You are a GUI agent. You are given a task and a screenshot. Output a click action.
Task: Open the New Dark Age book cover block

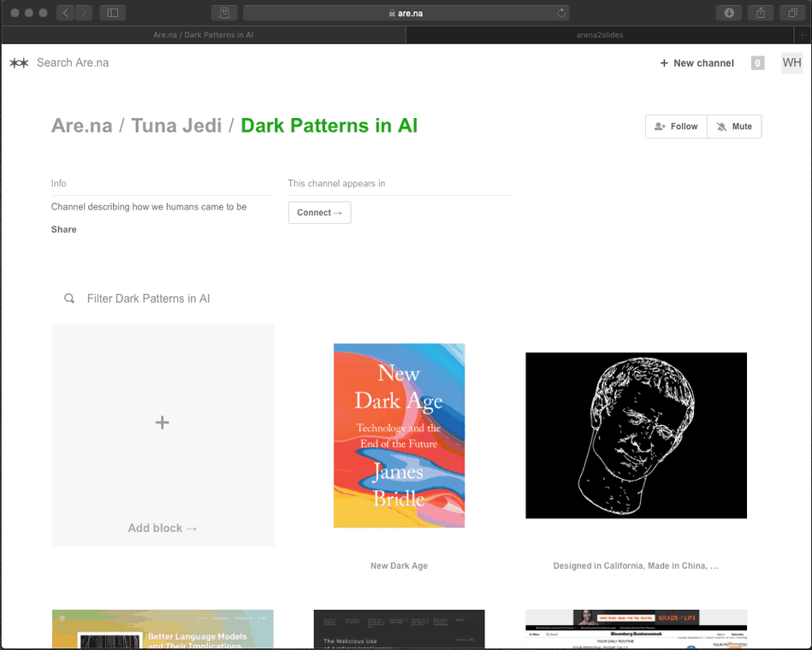coord(400,435)
